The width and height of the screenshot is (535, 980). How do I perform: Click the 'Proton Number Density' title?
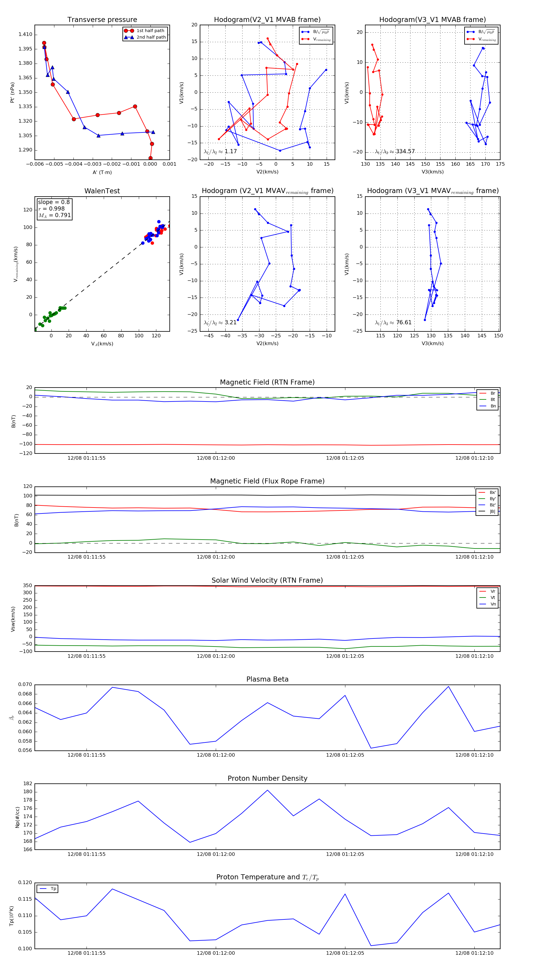pyautogui.click(x=267, y=778)
